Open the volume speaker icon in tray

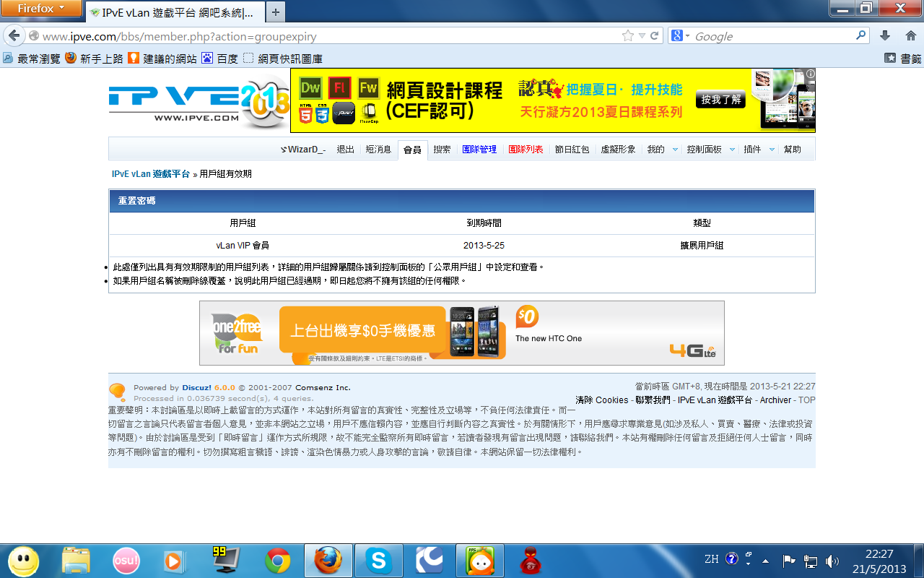832,561
